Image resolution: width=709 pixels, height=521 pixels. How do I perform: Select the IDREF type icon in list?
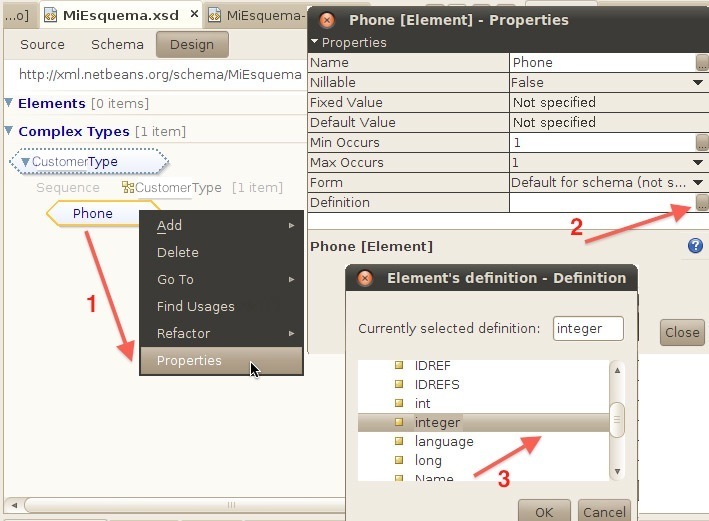coord(399,366)
